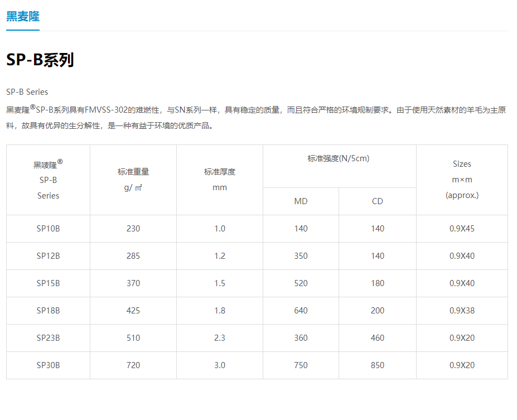Click the SP15B row size 0.9X40
This screenshot has height=420, width=517.
462,283
